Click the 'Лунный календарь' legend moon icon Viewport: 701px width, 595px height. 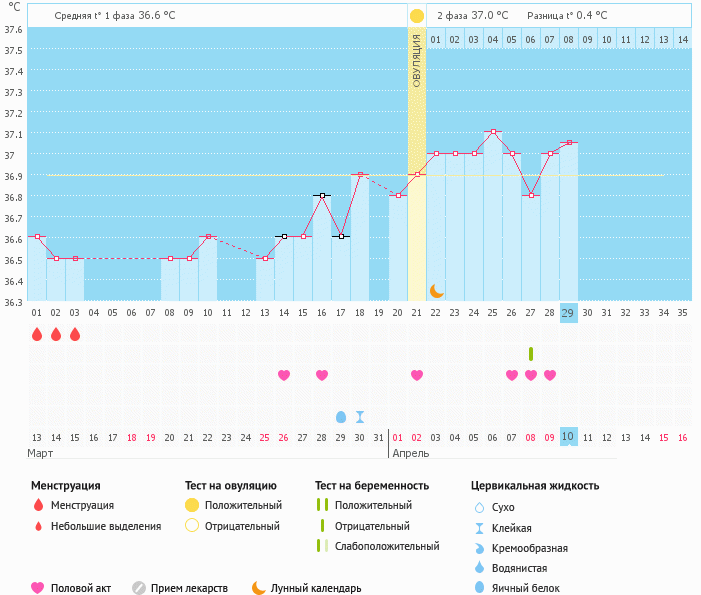point(258,588)
